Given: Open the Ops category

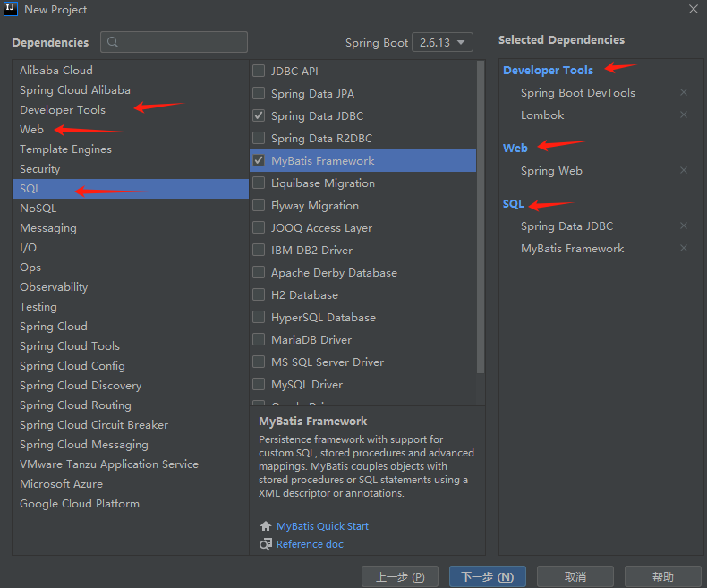Looking at the screenshot, I should point(131,268).
